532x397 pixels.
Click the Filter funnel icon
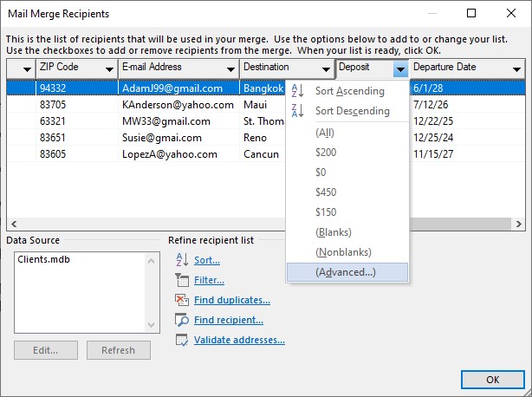coord(182,280)
